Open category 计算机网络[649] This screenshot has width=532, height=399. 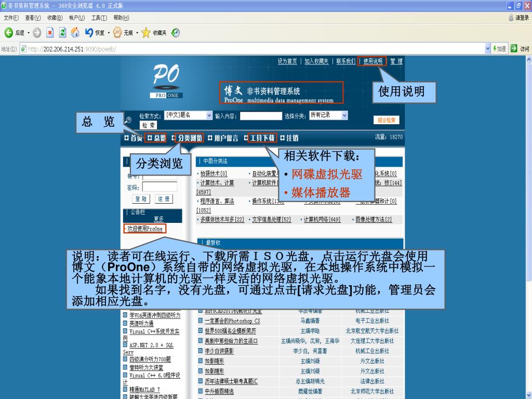pyautogui.click(x=322, y=220)
